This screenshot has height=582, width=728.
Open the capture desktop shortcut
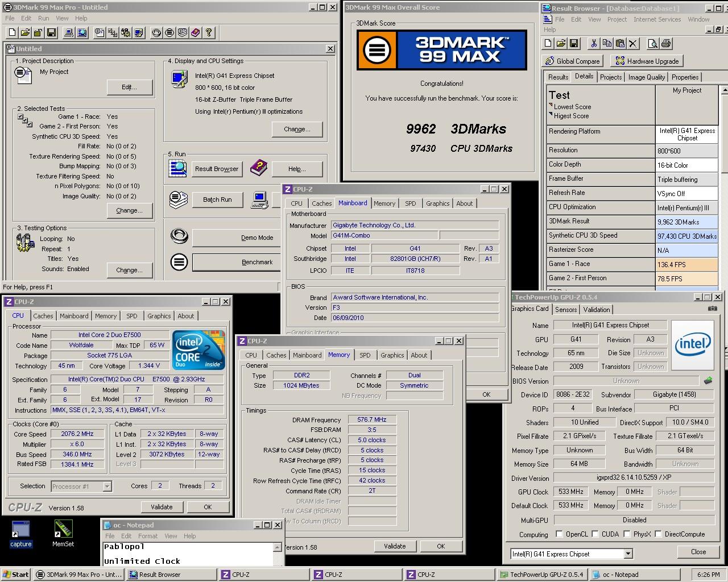[x=20, y=534]
